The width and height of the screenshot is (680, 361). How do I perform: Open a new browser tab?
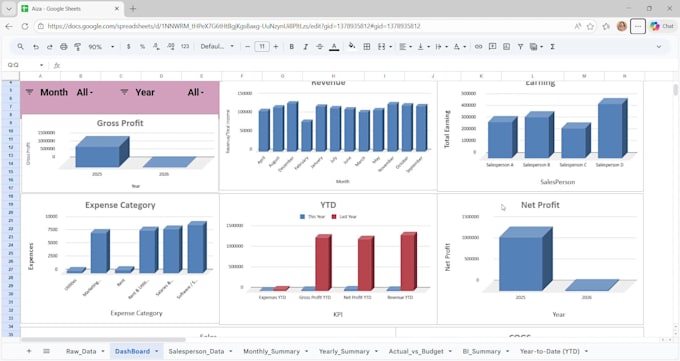[133, 8]
